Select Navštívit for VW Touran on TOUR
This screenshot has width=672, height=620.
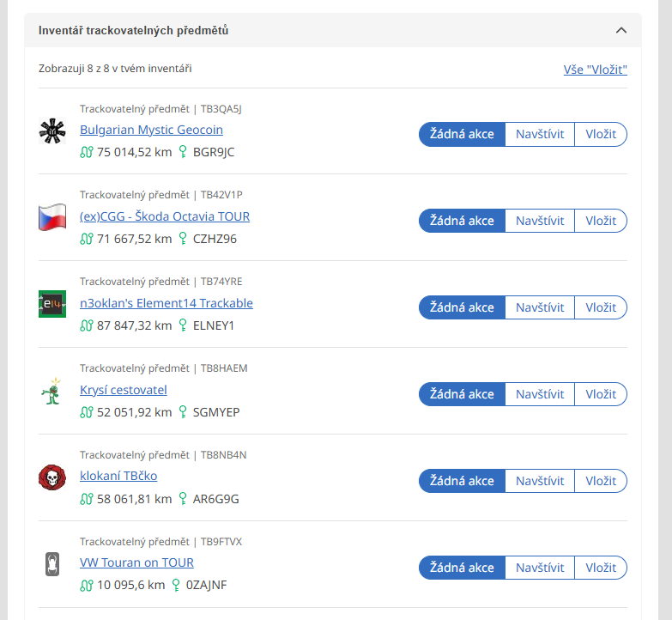(x=540, y=568)
